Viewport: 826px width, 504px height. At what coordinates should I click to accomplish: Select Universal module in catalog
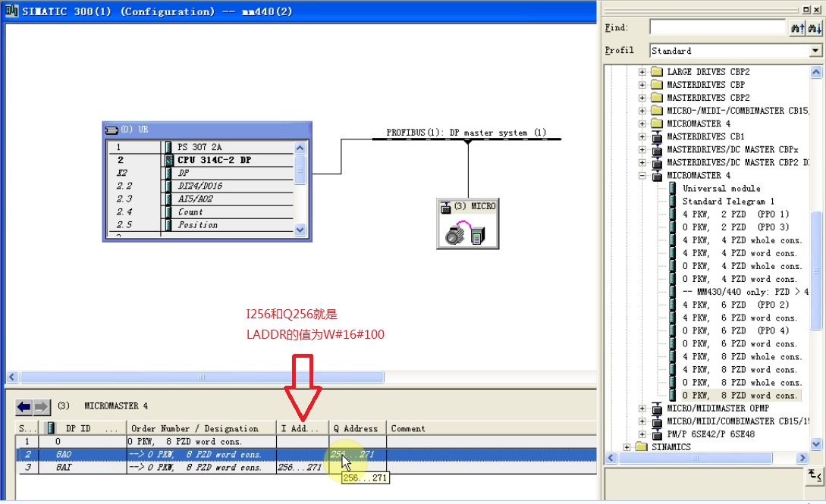(x=721, y=189)
